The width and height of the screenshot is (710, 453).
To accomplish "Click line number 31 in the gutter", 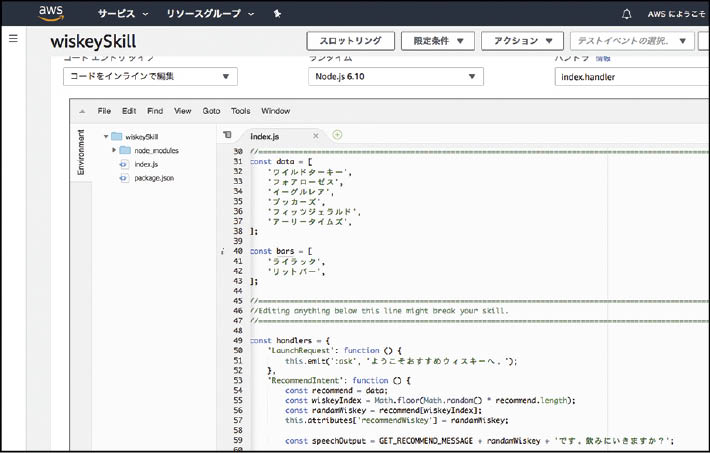I will point(238,161).
